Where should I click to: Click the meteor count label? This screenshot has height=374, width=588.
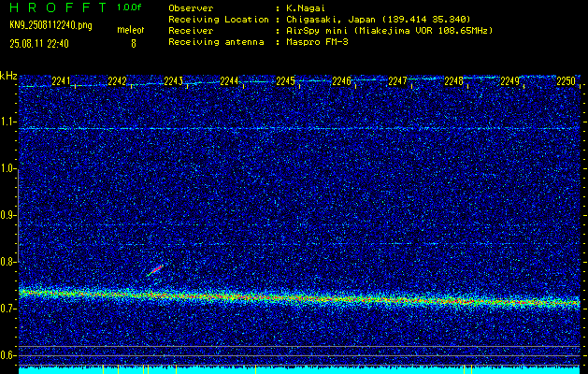click(131, 30)
